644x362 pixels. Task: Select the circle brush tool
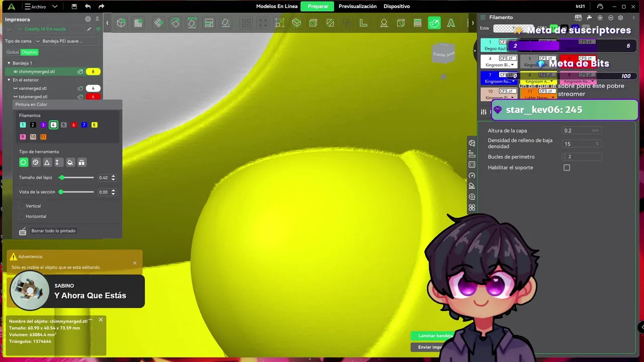pyautogui.click(x=23, y=162)
